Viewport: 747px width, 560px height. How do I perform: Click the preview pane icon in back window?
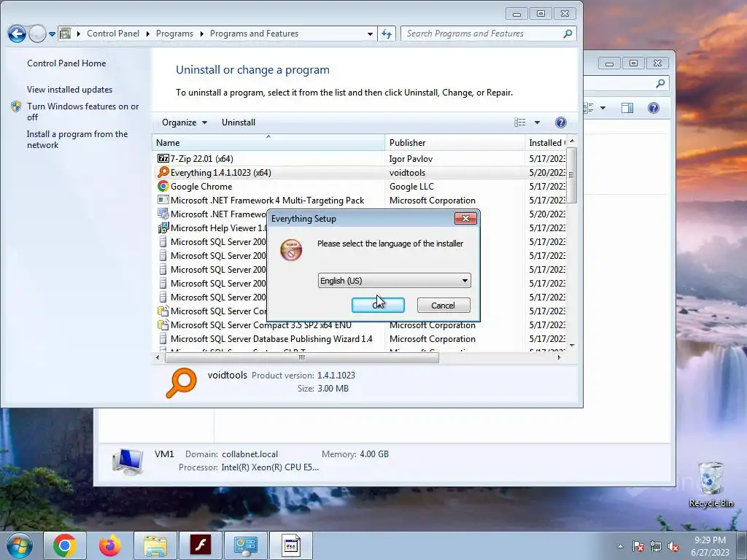point(627,108)
